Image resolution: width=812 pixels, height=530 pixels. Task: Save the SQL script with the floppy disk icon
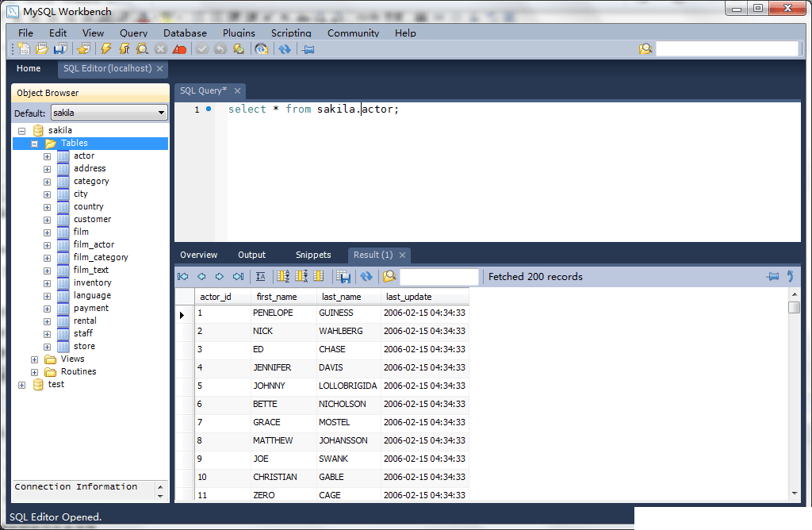coord(59,49)
